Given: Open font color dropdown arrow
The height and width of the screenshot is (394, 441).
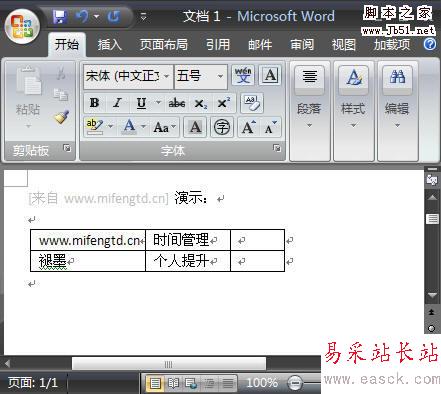Looking at the screenshot, I should click(x=144, y=127).
